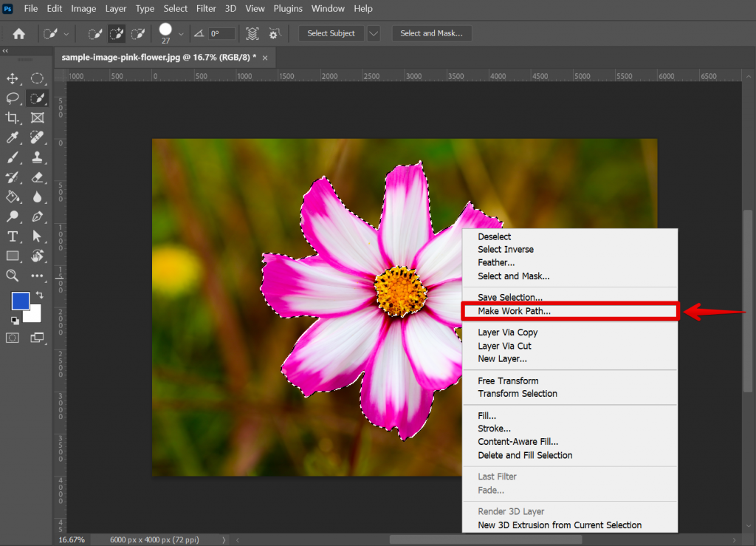Open the Filter menu

click(x=206, y=8)
